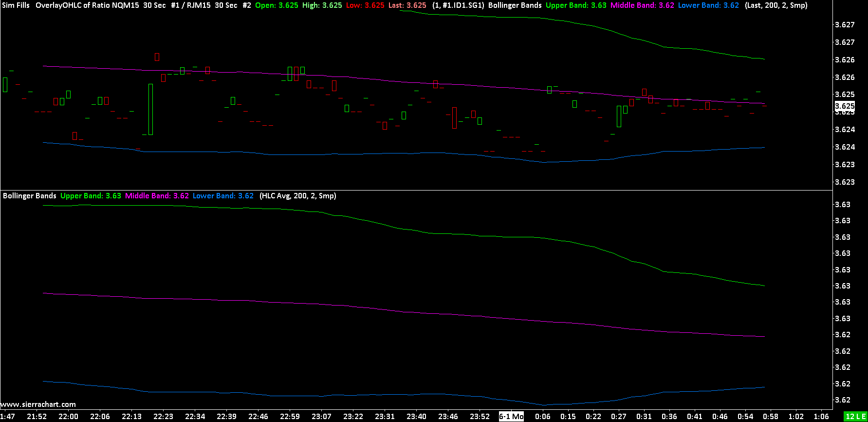
Task: Click the 0:58 time axis label
Action: tap(771, 417)
